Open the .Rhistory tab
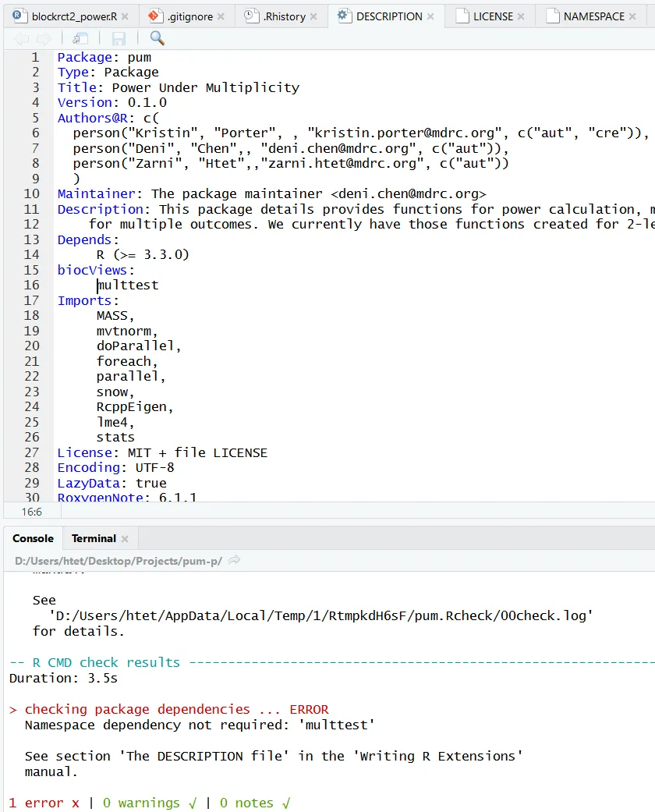 [285, 16]
